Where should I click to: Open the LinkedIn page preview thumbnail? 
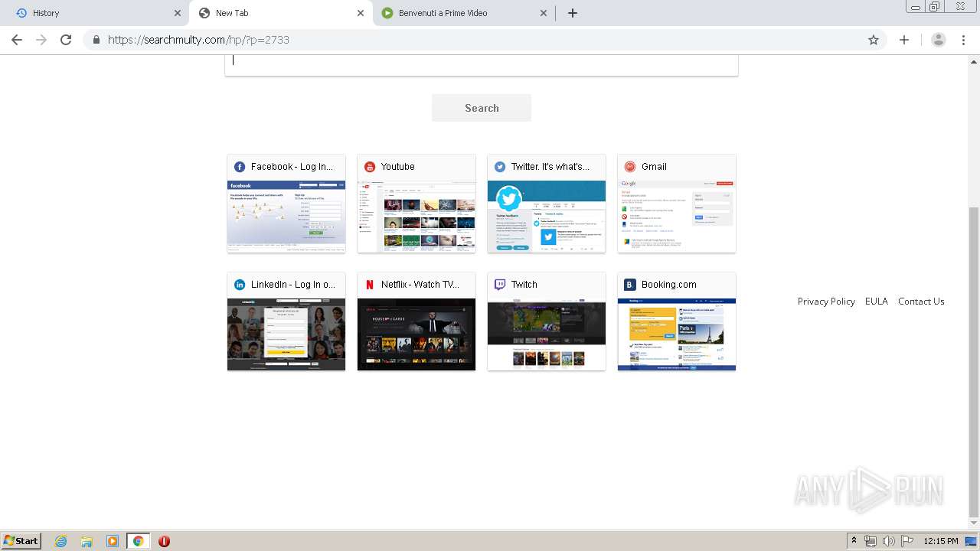coord(286,334)
